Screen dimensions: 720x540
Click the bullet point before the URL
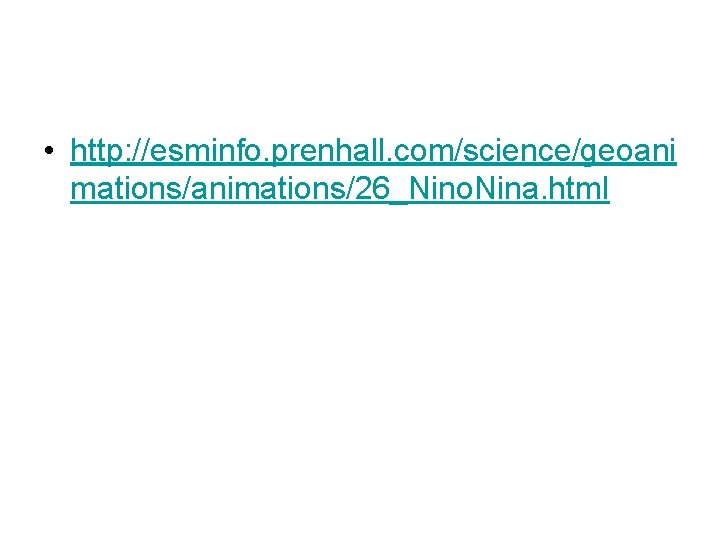pyautogui.click(x=49, y=153)
